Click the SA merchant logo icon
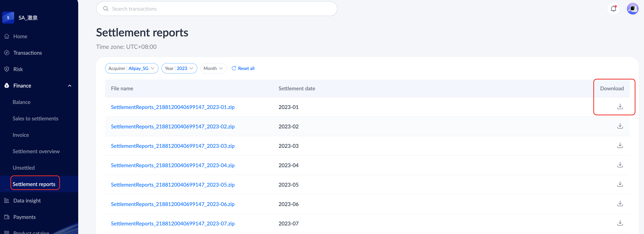This screenshot has width=644, height=234. click(x=8, y=18)
